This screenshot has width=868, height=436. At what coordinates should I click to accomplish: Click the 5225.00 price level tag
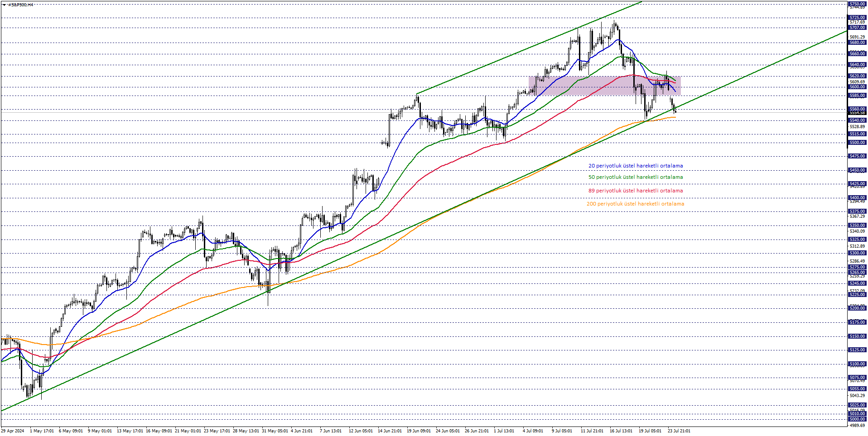[857, 295]
